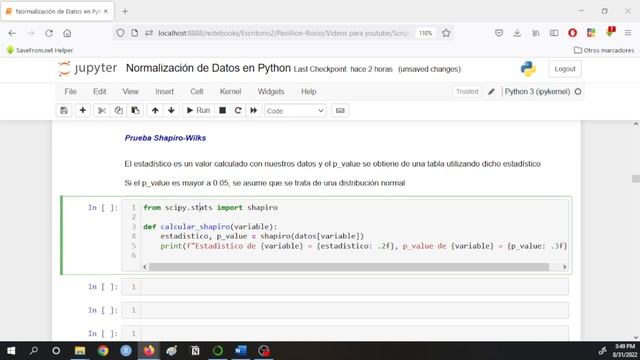This screenshot has width=640, height=360.
Task: Open a new browser tab
Action: click(125, 11)
